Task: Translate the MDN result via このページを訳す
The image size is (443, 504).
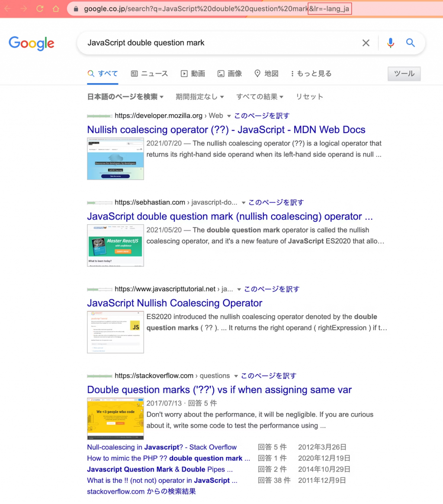Action: [262, 116]
